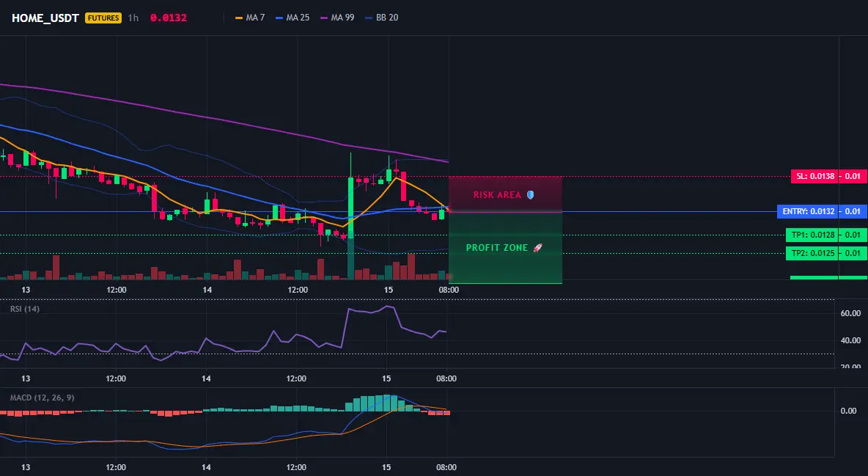Click the tallest green volume bar
Viewport: 868px width, 476px height.
[350, 256]
